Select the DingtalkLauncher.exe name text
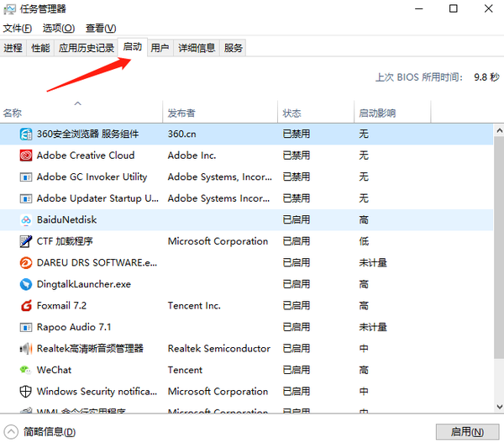The image size is (504, 443). (x=84, y=284)
